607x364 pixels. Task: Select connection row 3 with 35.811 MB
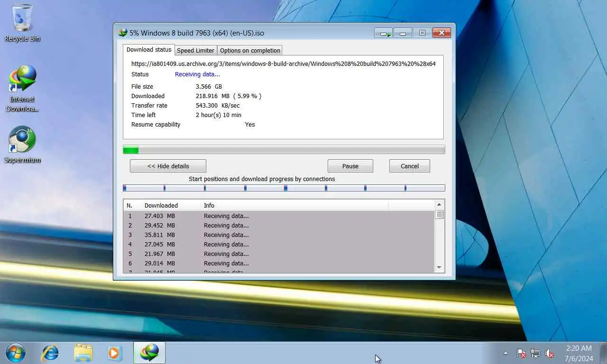pos(279,235)
